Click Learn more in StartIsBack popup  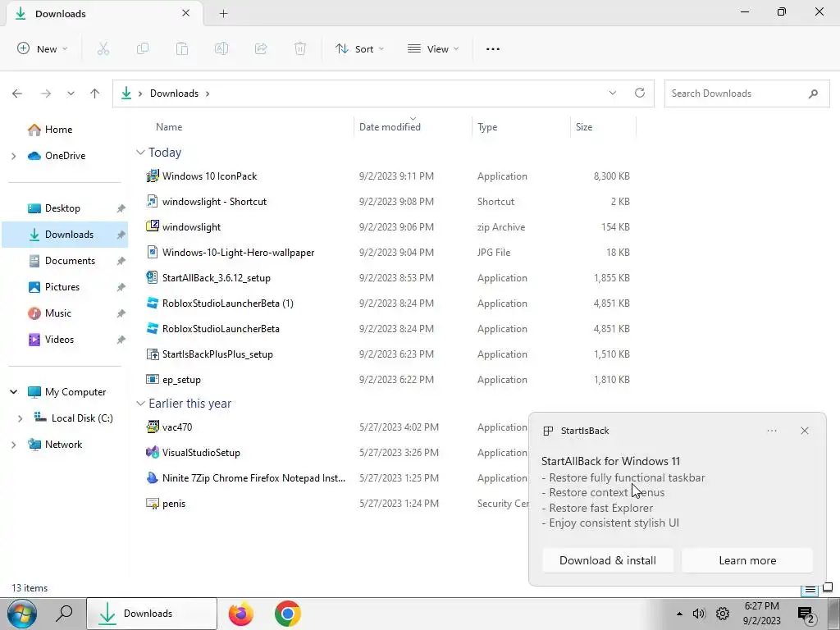tap(747, 560)
